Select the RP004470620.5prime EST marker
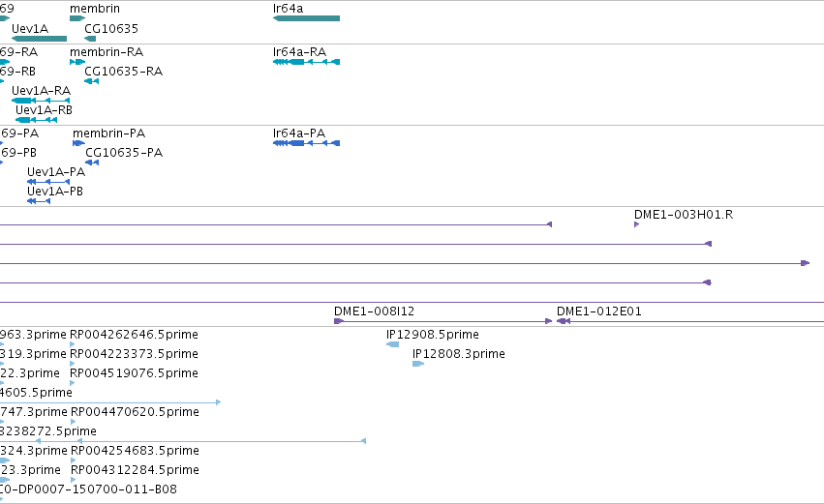The height and width of the screenshot is (504, 824). [73, 422]
